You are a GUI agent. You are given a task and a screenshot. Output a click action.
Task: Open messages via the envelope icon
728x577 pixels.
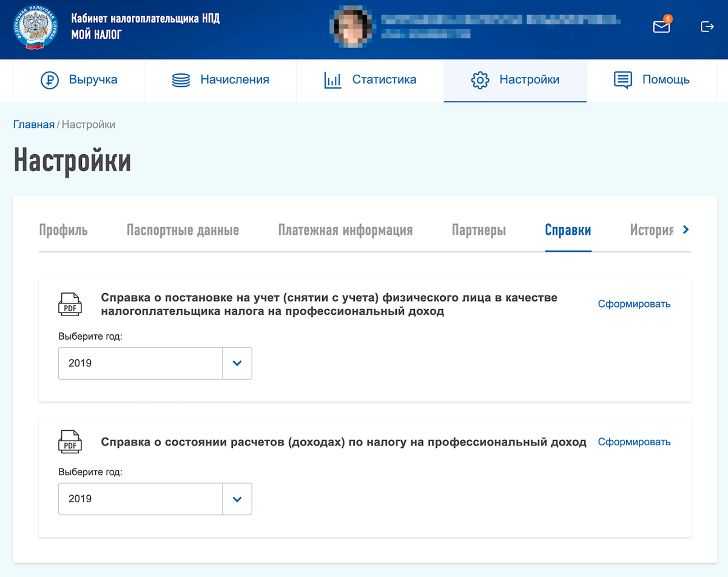tap(661, 27)
